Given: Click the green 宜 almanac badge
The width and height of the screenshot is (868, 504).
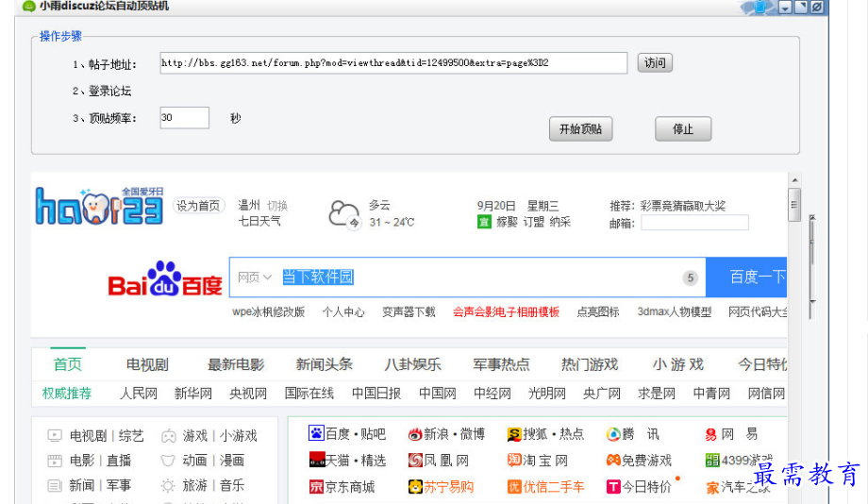Looking at the screenshot, I should tap(484, 222).
